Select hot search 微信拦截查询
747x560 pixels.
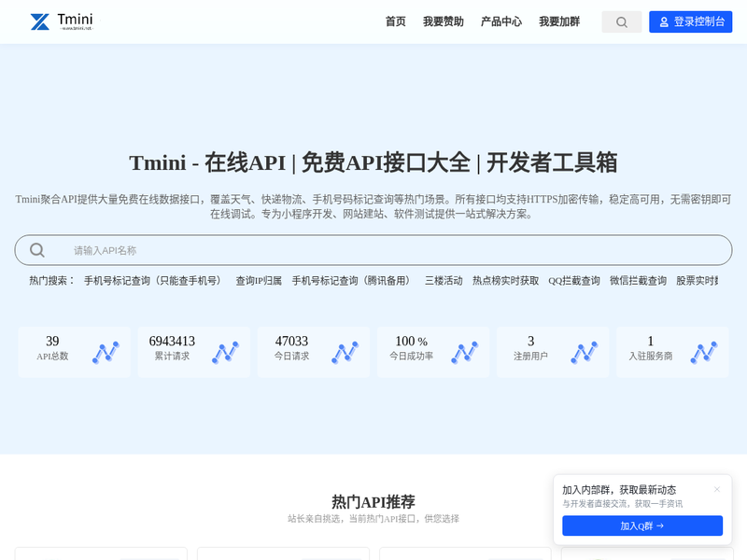tap(638, 281)
